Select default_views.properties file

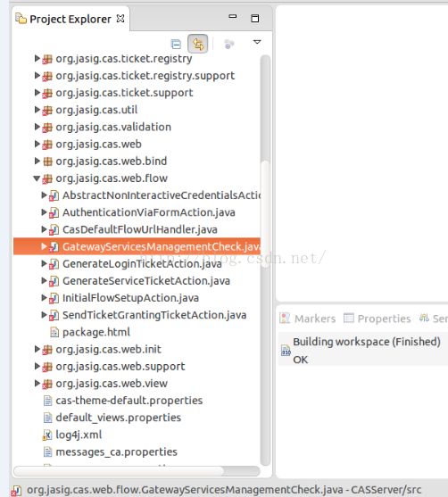pyautogui.click(x=119, y=418)
